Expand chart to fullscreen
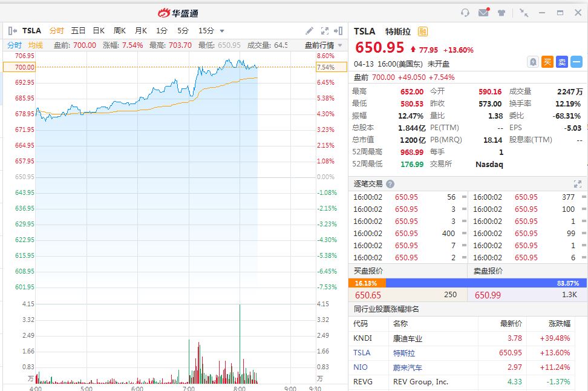 (x=325, y=31)
